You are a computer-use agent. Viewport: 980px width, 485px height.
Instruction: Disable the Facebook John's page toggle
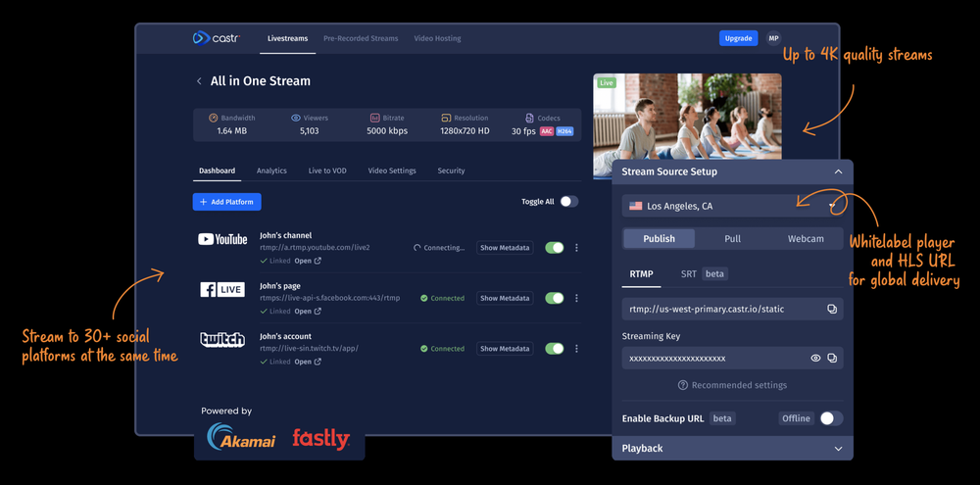[555, 298]
